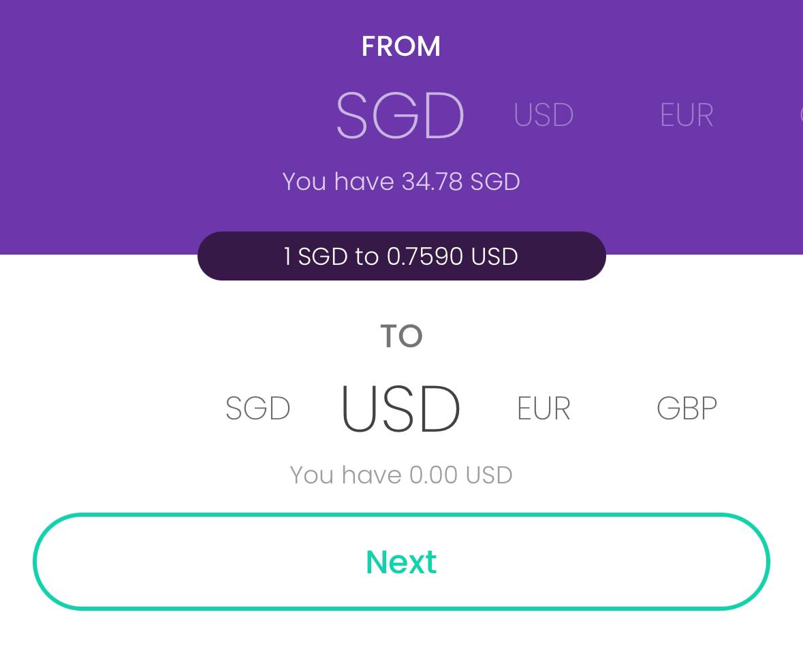View the current SGD to USD exchange rate
803x672 pixels.
coord(401,256)
